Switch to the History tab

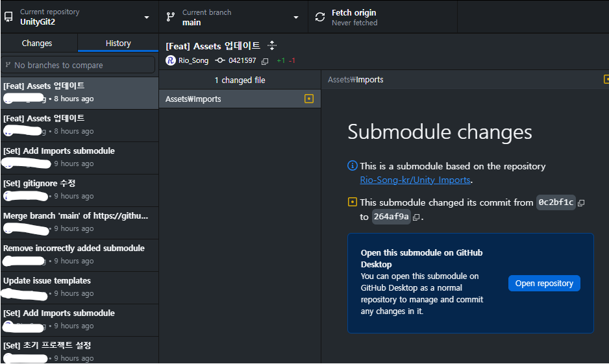pos(118,43)
